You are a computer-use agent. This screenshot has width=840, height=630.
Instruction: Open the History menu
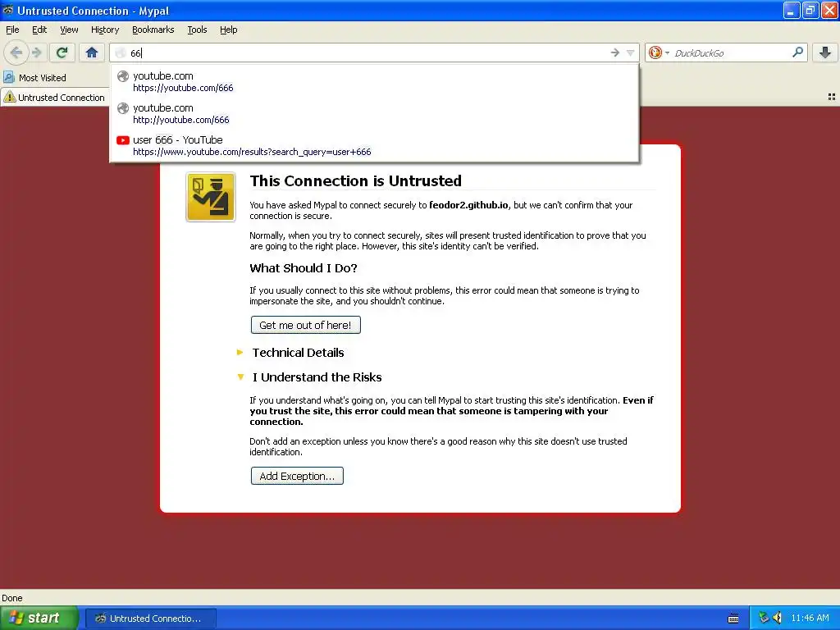[104, 30]
